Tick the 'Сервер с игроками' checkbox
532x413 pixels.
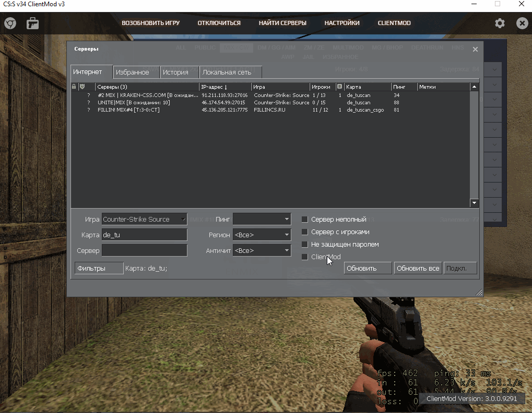(x=305, y=232)
